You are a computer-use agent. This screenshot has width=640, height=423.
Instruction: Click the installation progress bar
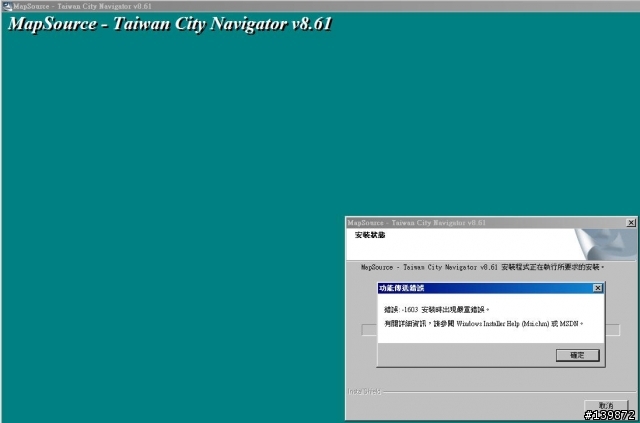point(491,330)
